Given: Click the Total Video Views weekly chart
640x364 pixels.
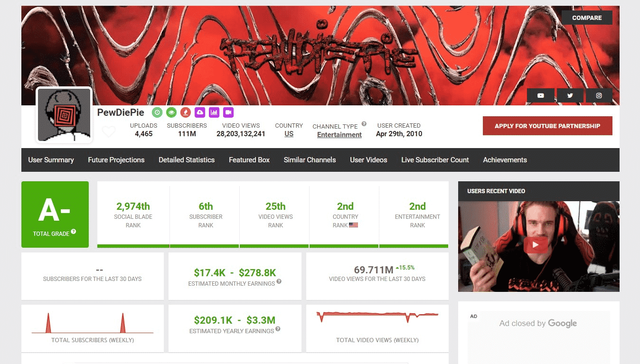Looking at the screenshot, I should 377,317.
